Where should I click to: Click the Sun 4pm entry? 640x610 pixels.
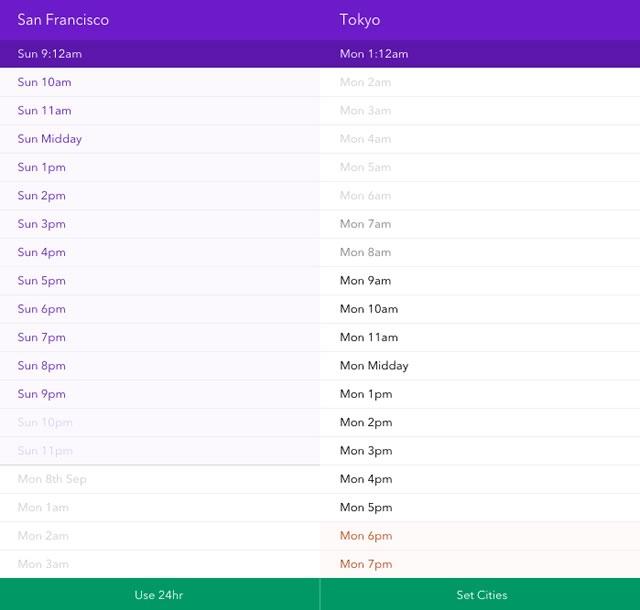point(160,252)
